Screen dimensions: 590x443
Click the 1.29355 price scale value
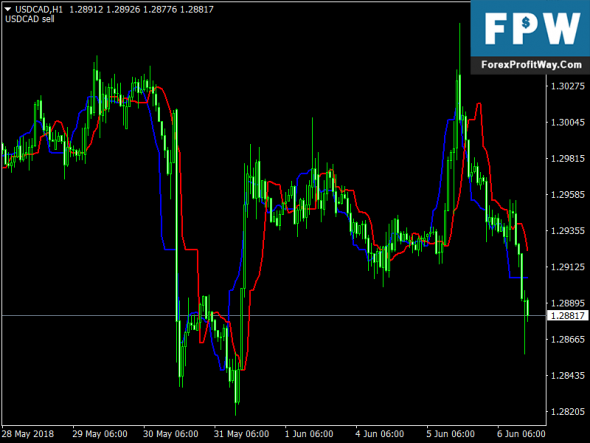click(x=568, y=231)
